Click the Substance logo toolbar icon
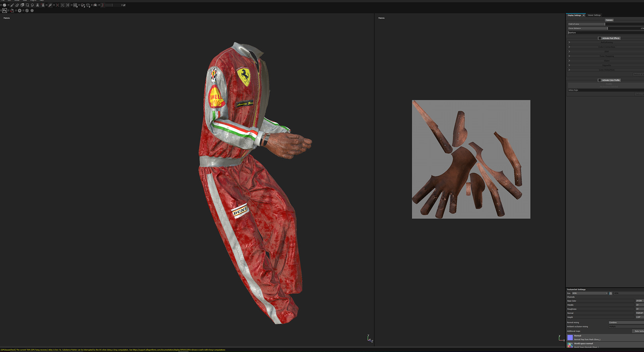 [4, 5]
